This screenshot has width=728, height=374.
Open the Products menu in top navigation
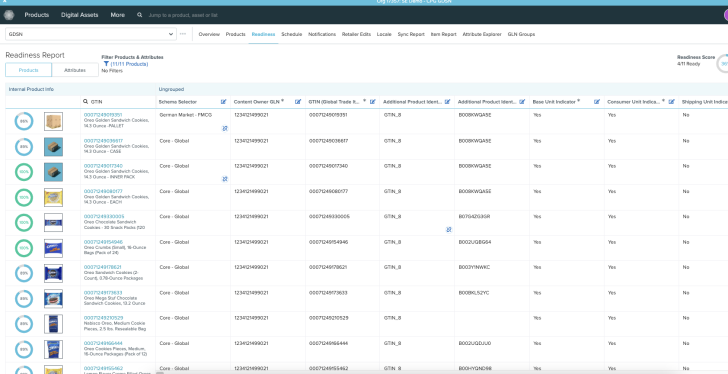coord(37,15)
